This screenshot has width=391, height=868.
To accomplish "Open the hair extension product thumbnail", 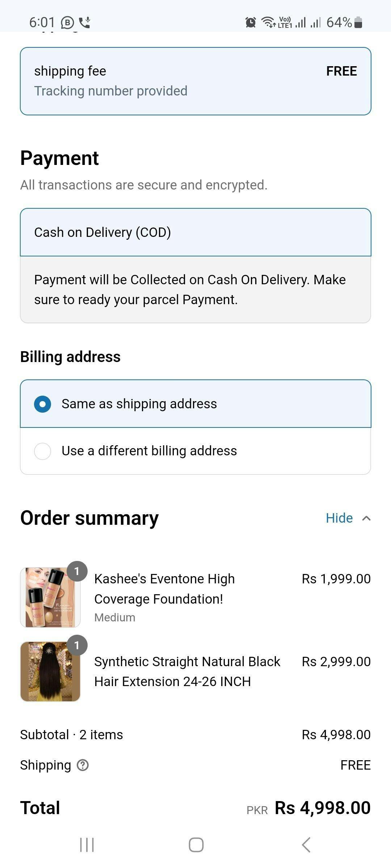I will [x=50, y=671].
